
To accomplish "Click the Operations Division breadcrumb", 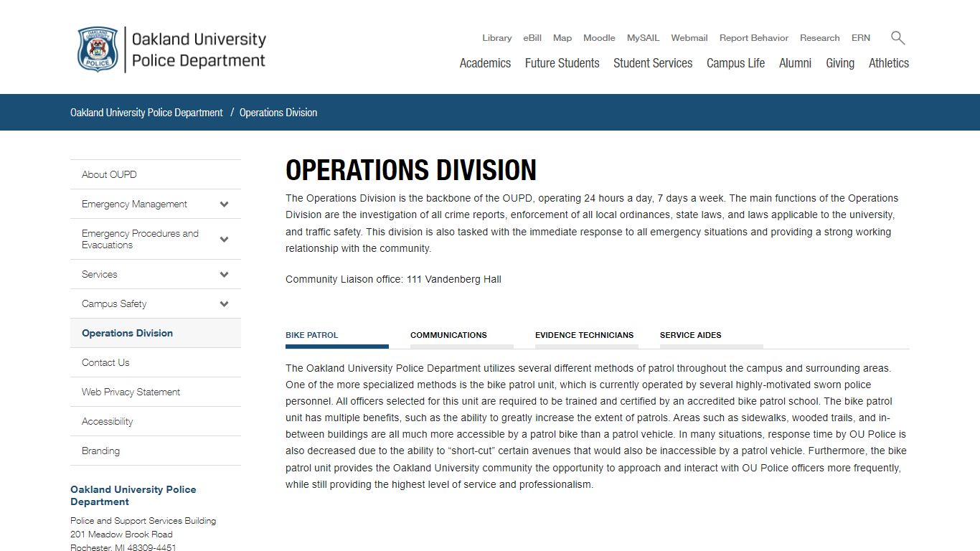I will [x=278, y=113].
